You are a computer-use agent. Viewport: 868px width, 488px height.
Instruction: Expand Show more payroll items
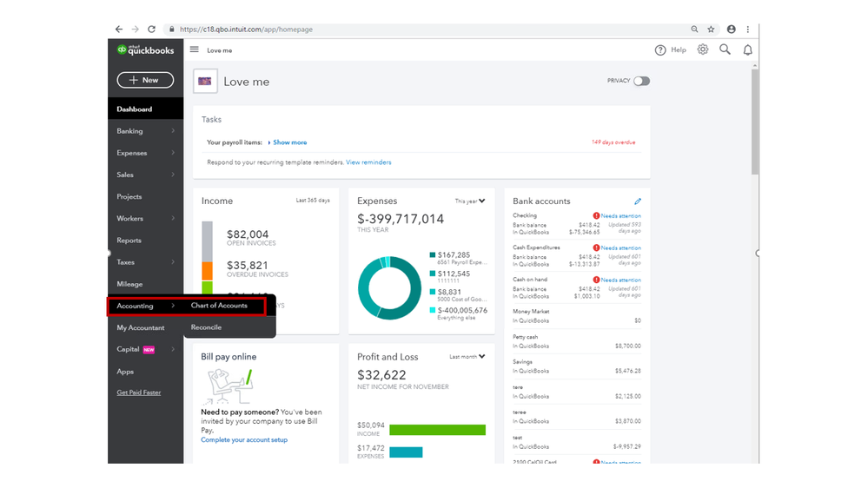pyautogui.click(x=289, y=142)
